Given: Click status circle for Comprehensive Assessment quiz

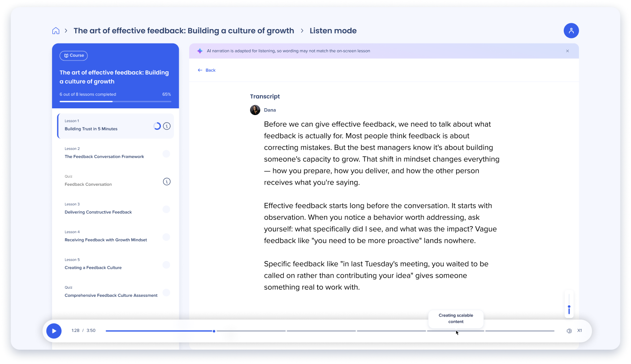Looking at the screenshot, I should point(166,293).
